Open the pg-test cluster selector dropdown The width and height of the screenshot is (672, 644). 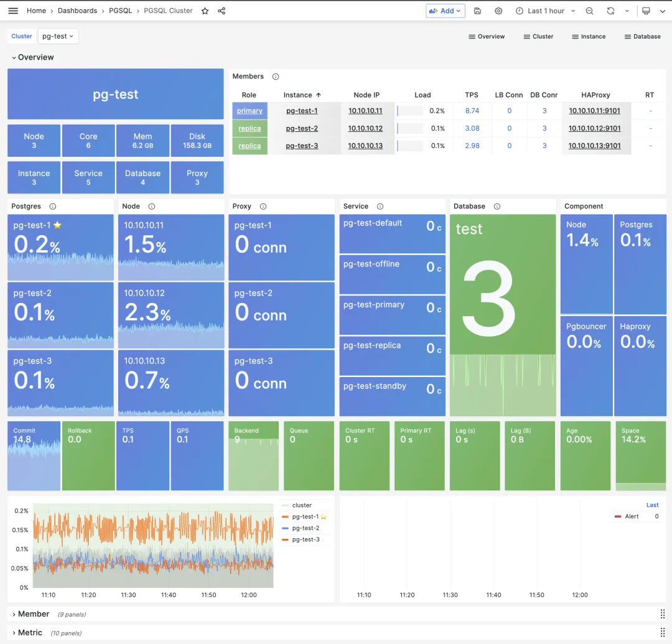(x=58, y=36)
